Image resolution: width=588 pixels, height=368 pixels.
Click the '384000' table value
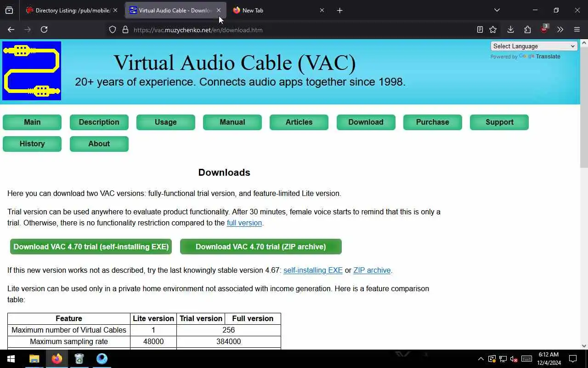[229, 341]
